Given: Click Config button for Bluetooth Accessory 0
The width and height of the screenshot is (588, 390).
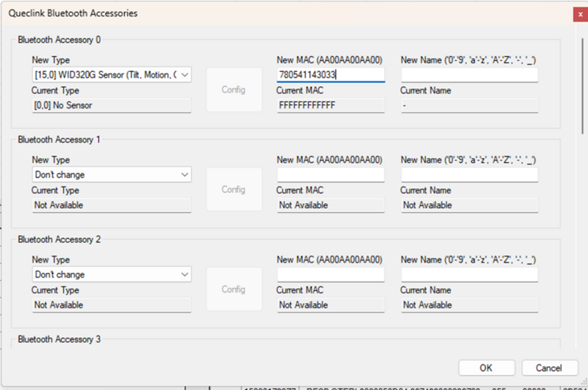Looking at the screenshot, I should click(x=233, y=89).
